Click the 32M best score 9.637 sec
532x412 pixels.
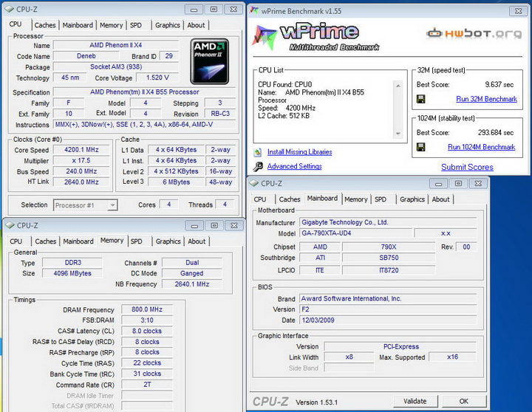click(x=499, y=84)
